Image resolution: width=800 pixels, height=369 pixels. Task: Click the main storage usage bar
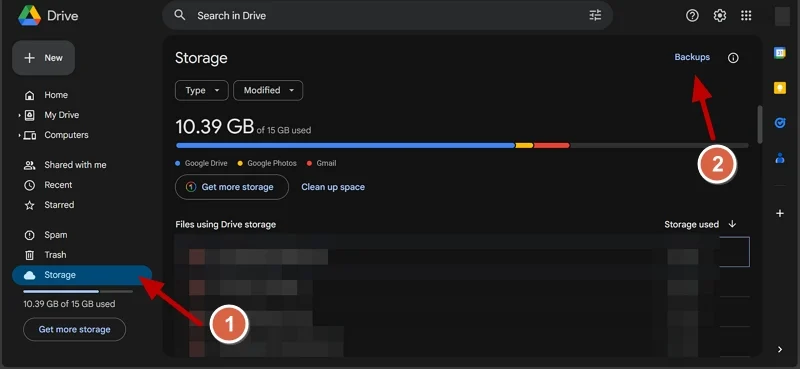pyautogui.click(x=462, y=145)
